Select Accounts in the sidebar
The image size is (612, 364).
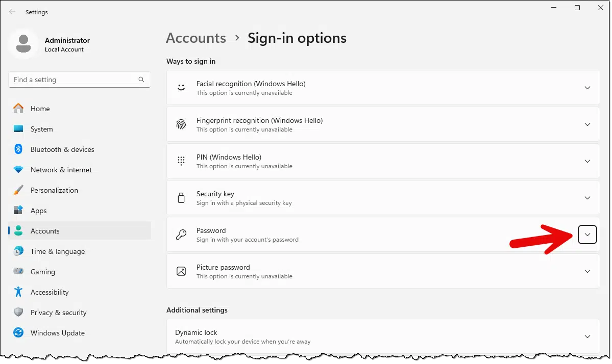click(80, 231)
